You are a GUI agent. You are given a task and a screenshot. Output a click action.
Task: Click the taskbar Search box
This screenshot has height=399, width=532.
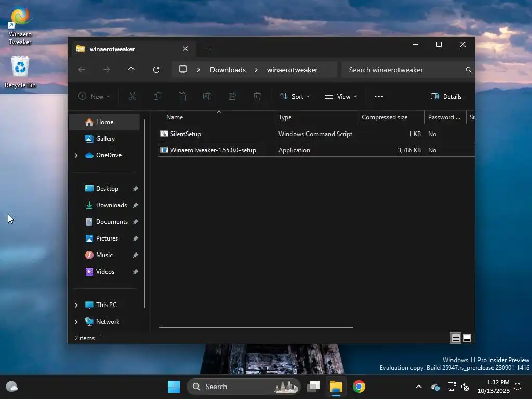[244, 387]
